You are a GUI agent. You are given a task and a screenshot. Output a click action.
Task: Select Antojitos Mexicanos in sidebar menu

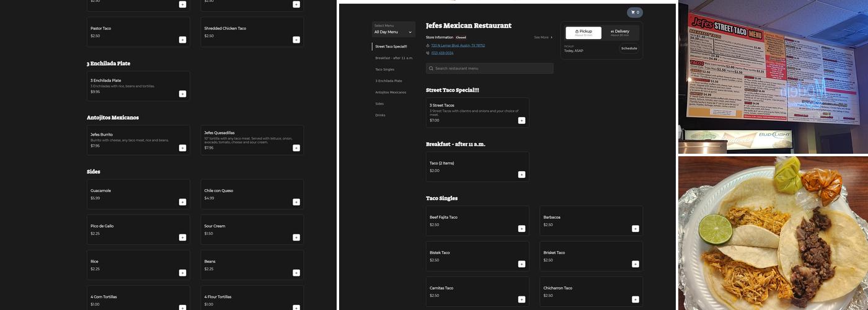pos(391,92)
